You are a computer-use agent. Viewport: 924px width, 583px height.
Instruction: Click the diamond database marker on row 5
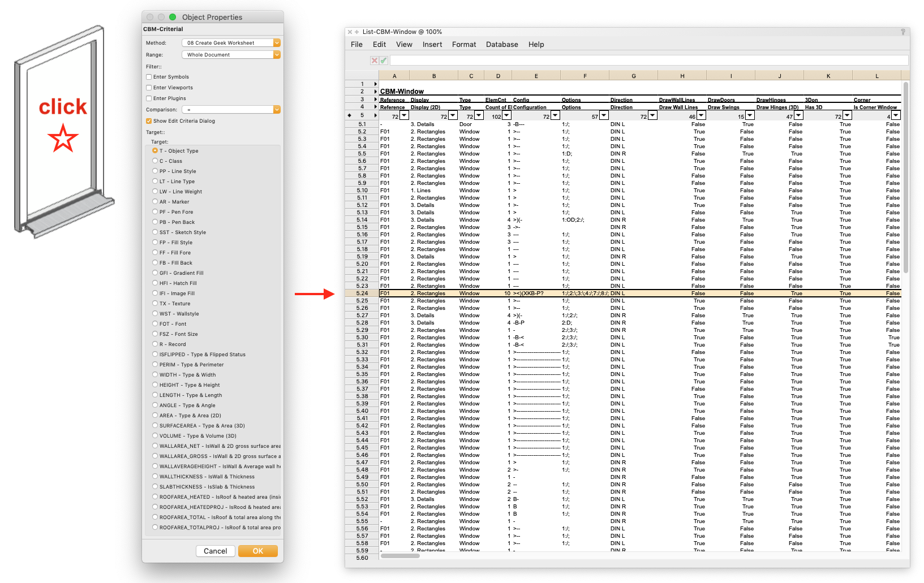click(x=349, y=115)
